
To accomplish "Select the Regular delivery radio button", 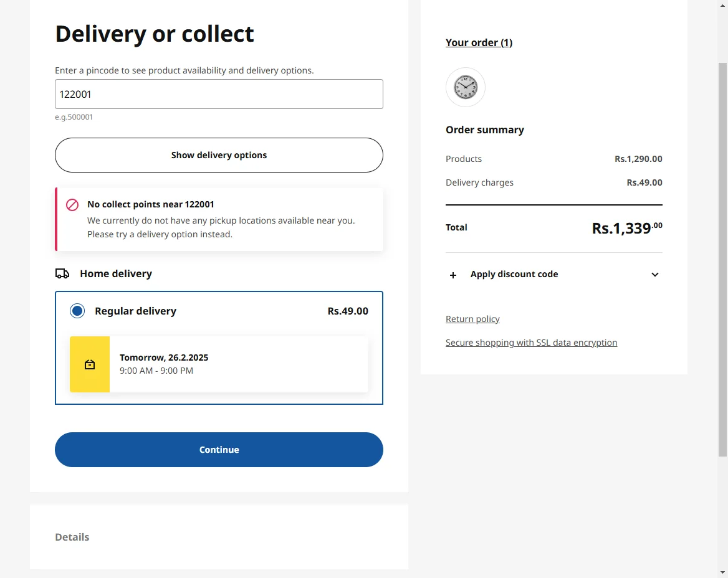I will click(x=77, y=311).
